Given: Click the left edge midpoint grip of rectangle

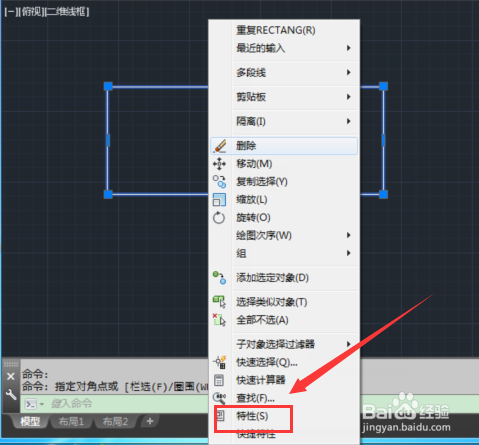Looking at the screenshot, I should tap(108, 140).
